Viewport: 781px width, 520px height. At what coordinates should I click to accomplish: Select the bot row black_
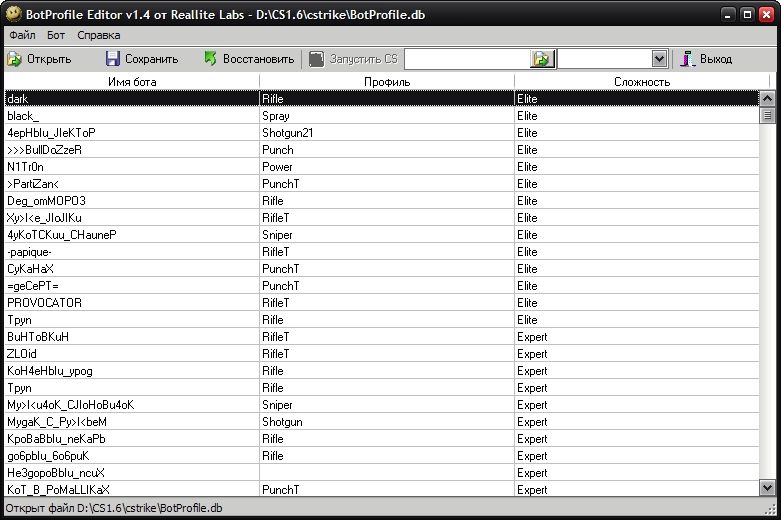[382, 116]
